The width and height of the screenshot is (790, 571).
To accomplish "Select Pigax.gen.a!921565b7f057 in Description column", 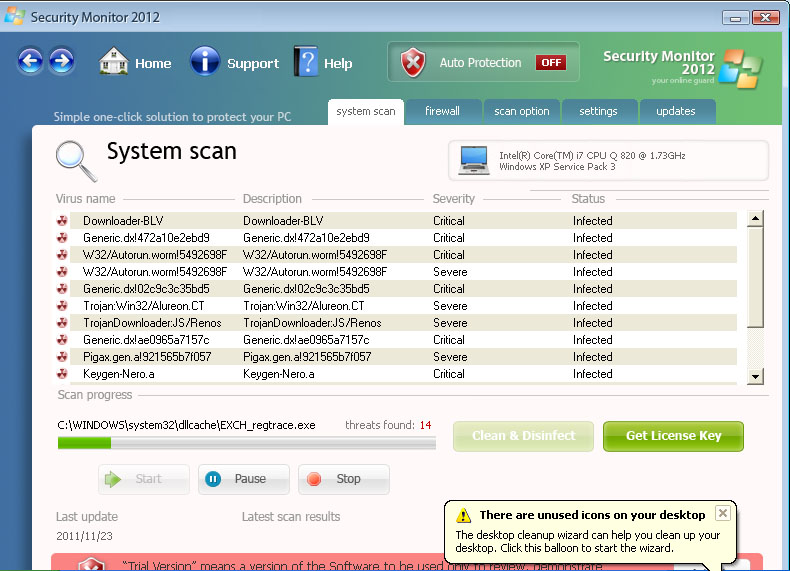I will [x=307, y=357].
